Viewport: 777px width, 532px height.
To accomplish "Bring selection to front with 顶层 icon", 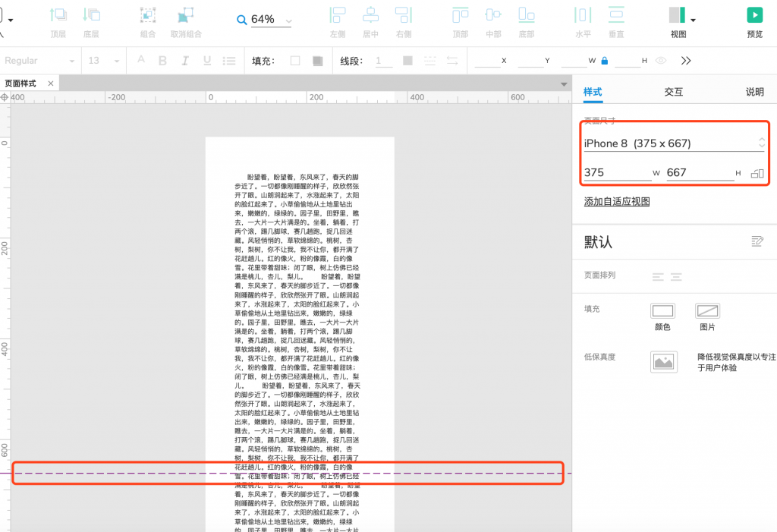I will click(58, 14).
